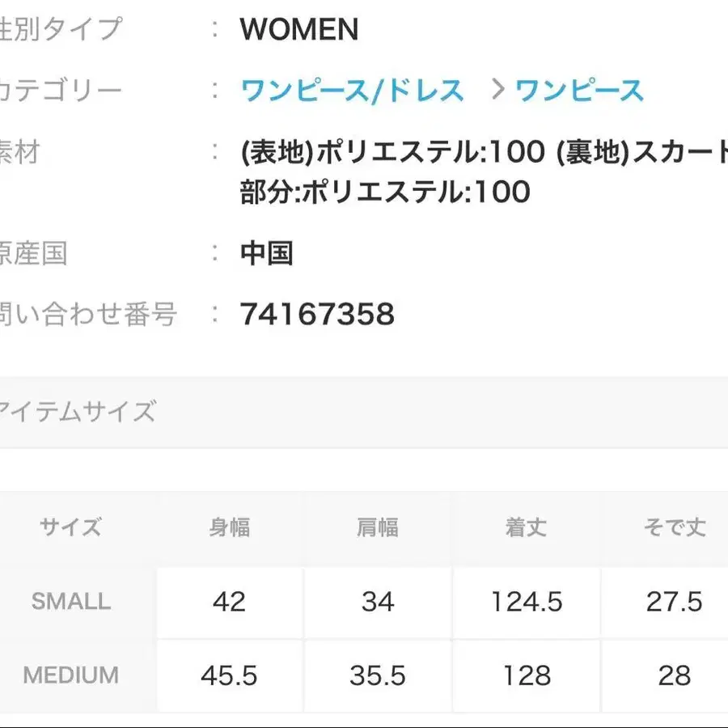Click the 着丈 column header

[526, 527]
